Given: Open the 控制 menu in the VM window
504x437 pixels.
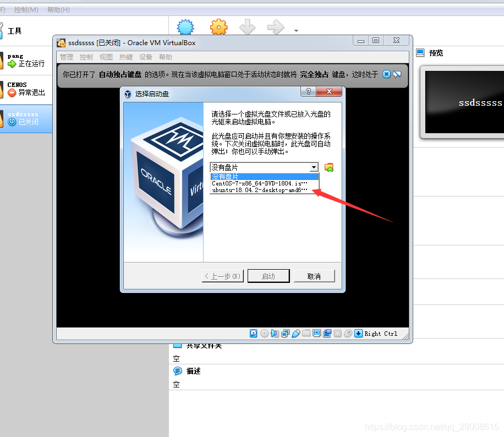Looking at the screenshot, I should (x=86, y=57).
